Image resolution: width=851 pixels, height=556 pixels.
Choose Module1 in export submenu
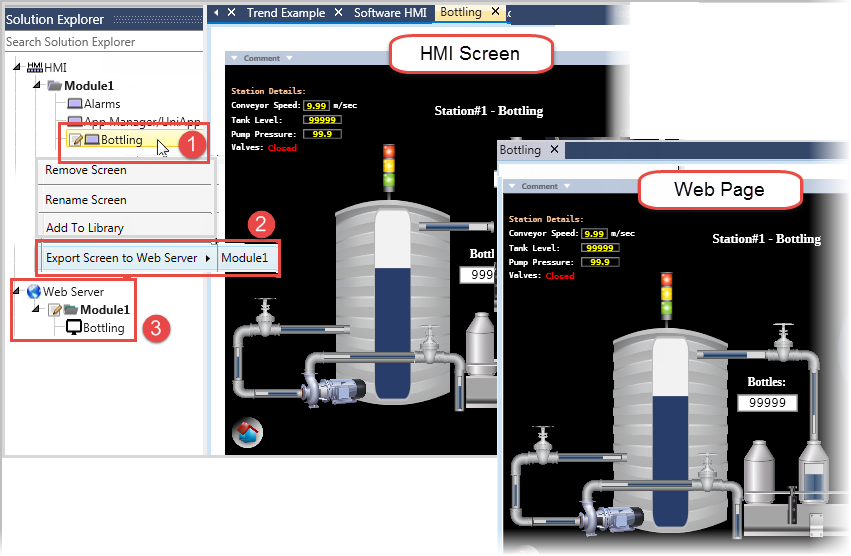[245, 258]
